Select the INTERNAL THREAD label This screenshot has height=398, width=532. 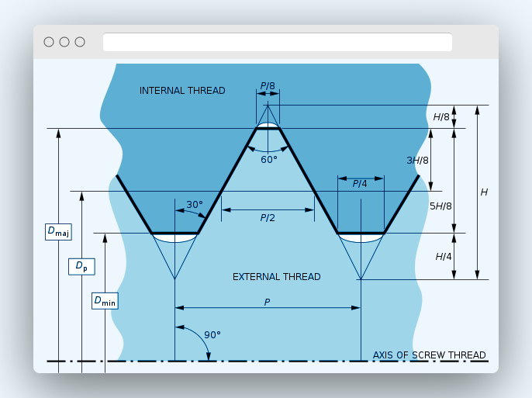pos(182,91)
